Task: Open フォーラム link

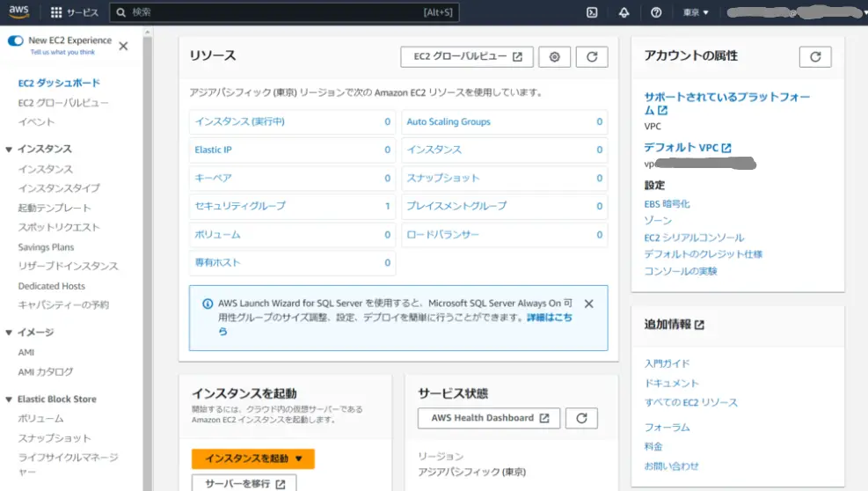Action: click(x=667, y=428)
